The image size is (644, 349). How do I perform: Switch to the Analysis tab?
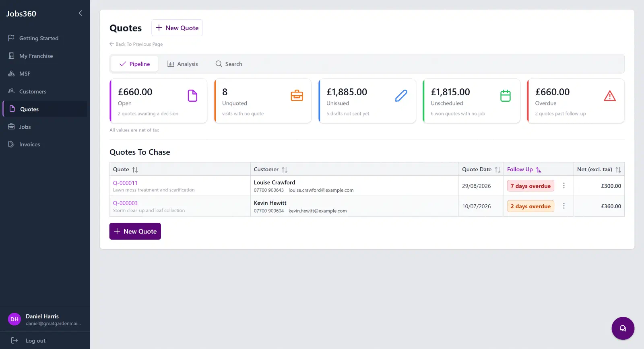[x=183, y=64]
